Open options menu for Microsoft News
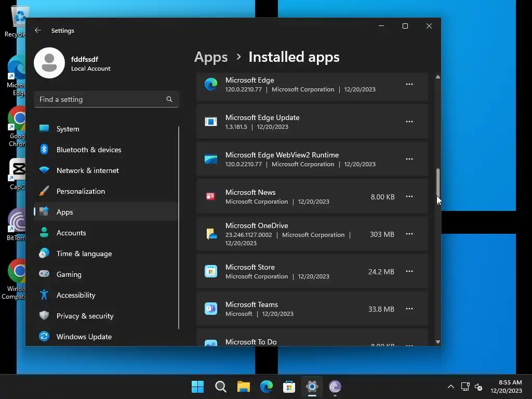Screen dimensions: 532x399 [409, 196]
